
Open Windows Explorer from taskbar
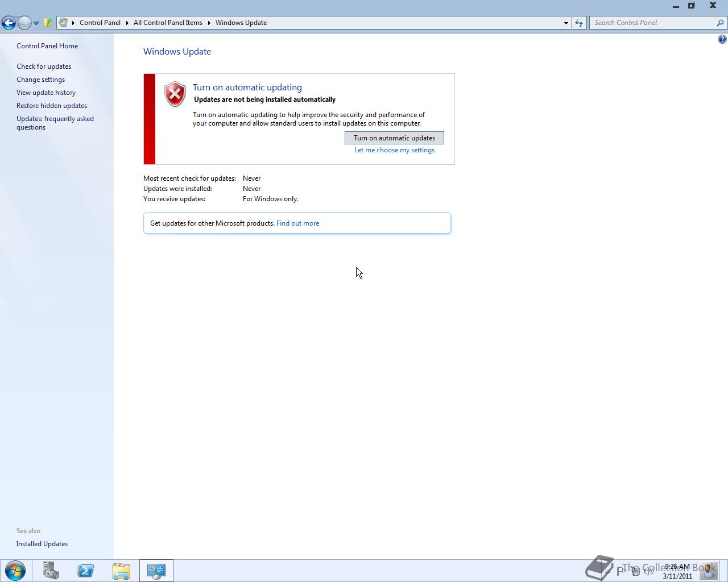[x=121, y=571]
